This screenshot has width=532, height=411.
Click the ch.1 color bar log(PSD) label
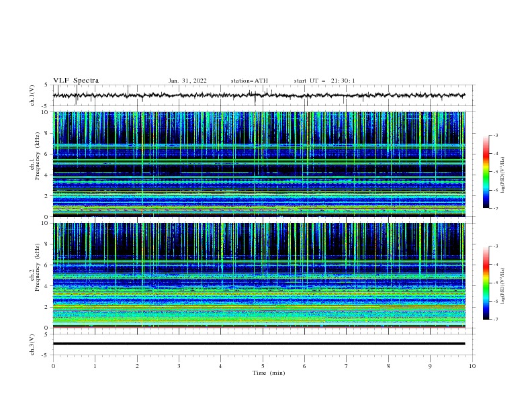(502, 175)
